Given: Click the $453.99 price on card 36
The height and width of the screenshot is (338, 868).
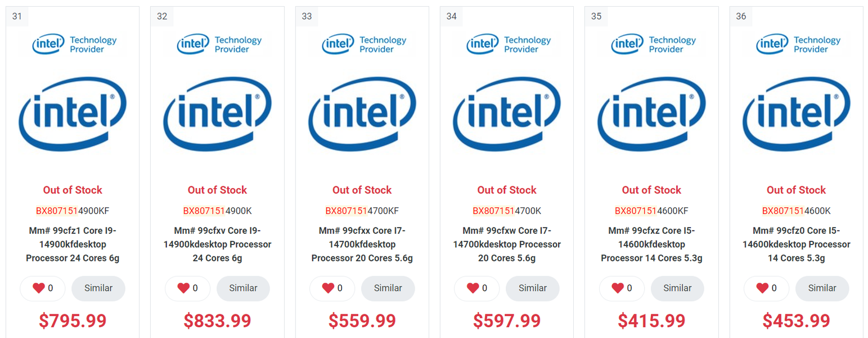Looking at the screenshot, I should coord(797,321).
